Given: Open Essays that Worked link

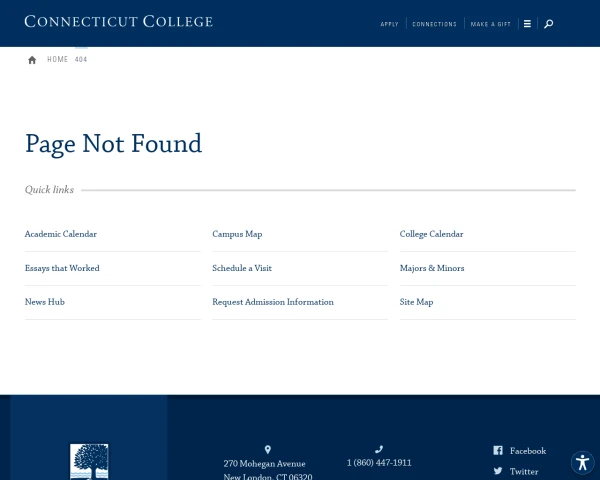Looking at the screenshot, I should (62, 268).
